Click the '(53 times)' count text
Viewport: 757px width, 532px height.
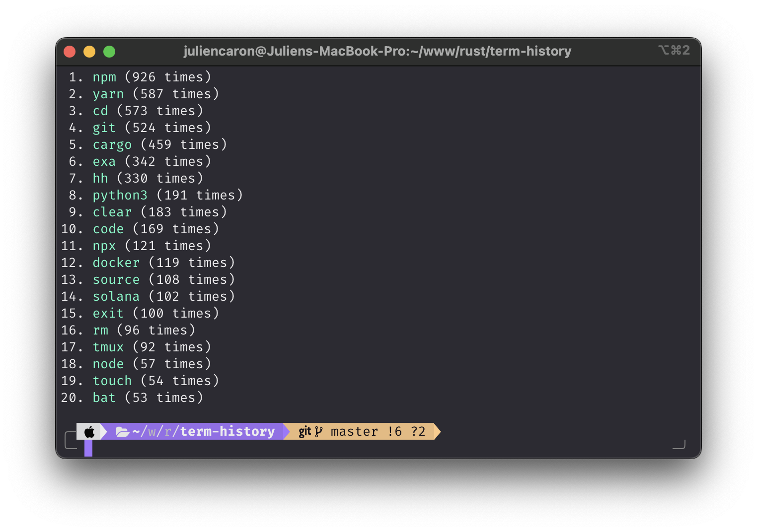(x=164, y=398)
